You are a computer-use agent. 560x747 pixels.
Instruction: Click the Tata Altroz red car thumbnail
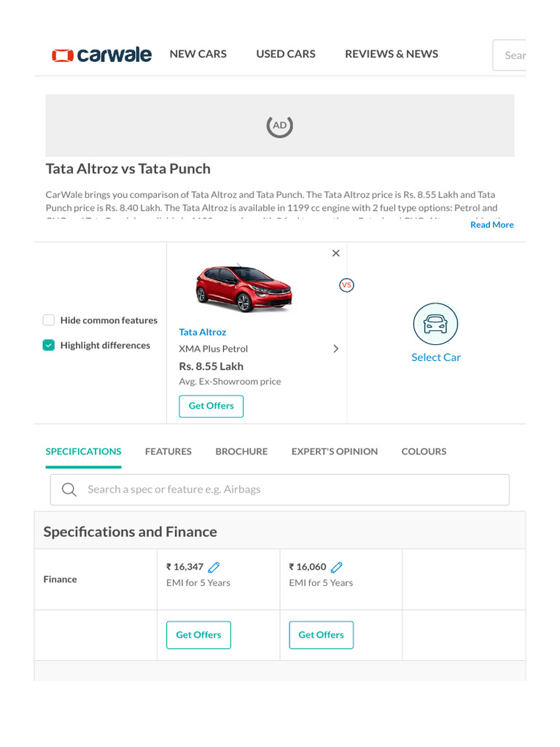(x=244, y=287)
